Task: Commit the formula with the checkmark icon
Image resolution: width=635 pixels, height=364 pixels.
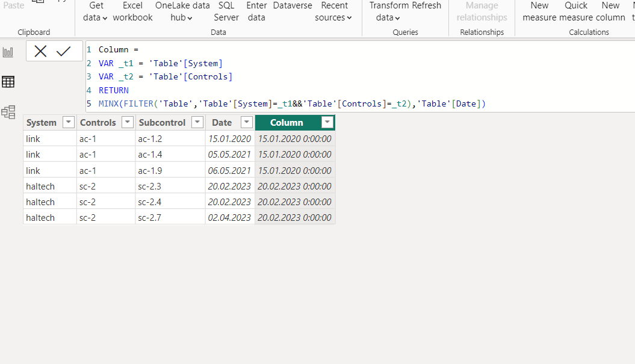Action: (x=64, y=51)
